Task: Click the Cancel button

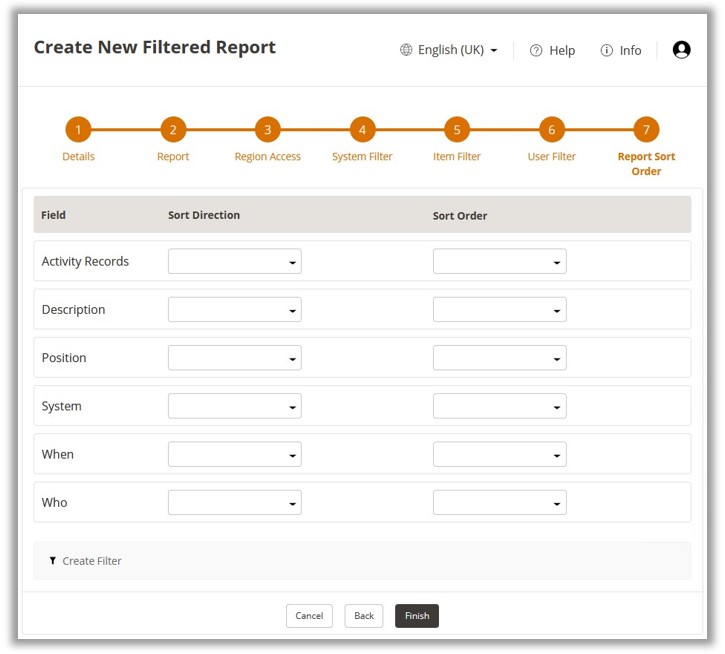Action: click(309, 616)
